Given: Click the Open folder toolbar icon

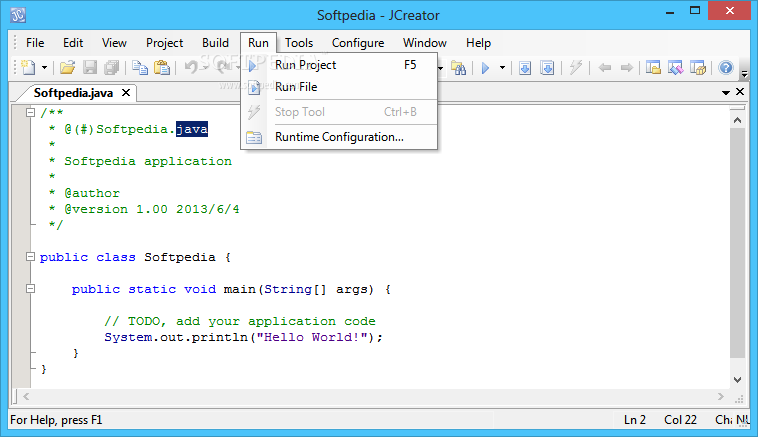Looking at the screenshot, I should pos(67,68).
